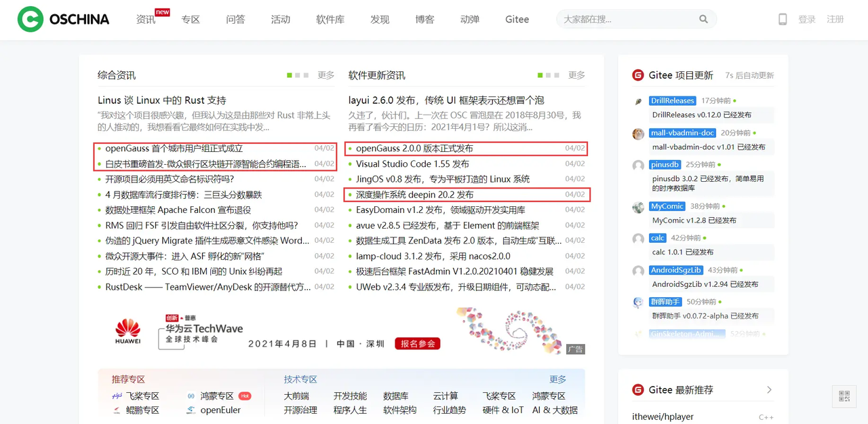Click the 登录 link
This screenshot has width=868, height=424.
pyautogui.click(x=807, y=20)
